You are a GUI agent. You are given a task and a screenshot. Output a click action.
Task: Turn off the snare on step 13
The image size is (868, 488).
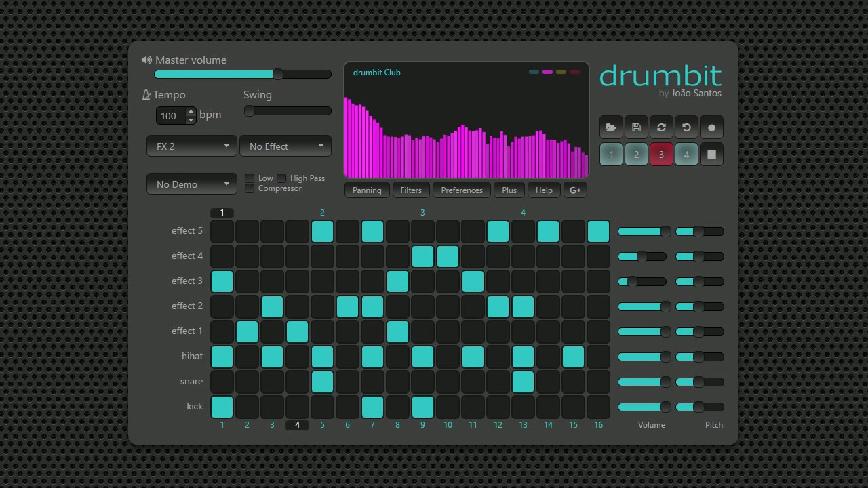coord(523,382)
